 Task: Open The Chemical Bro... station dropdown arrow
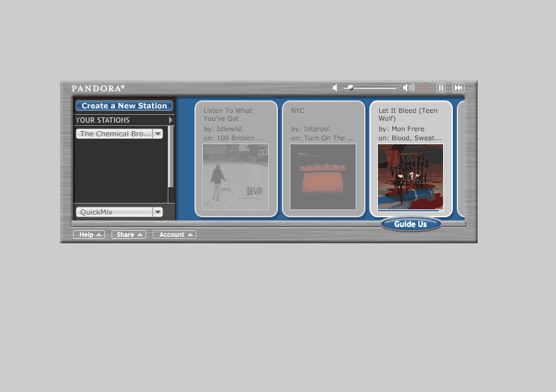click(x=158, y=134)
